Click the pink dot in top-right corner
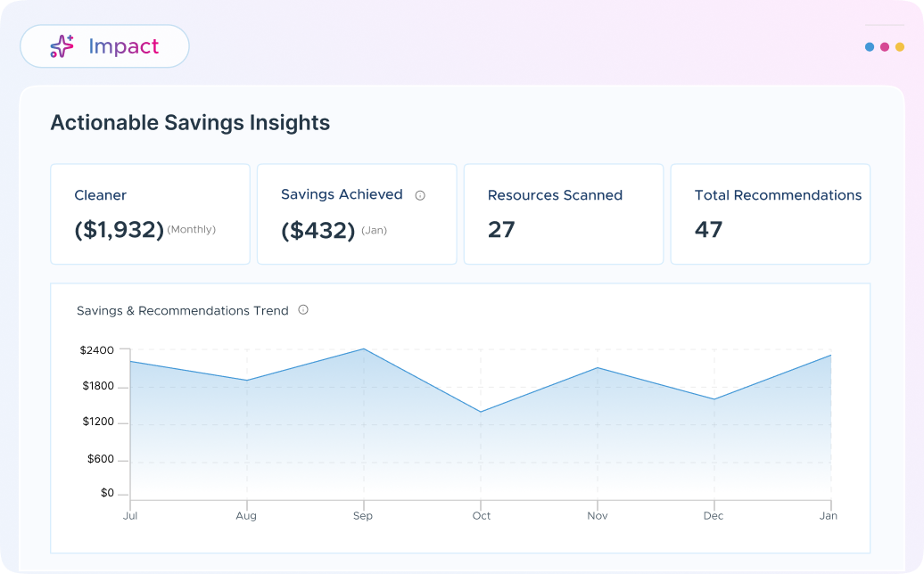924x574 pixels. [x=885, y=47]
